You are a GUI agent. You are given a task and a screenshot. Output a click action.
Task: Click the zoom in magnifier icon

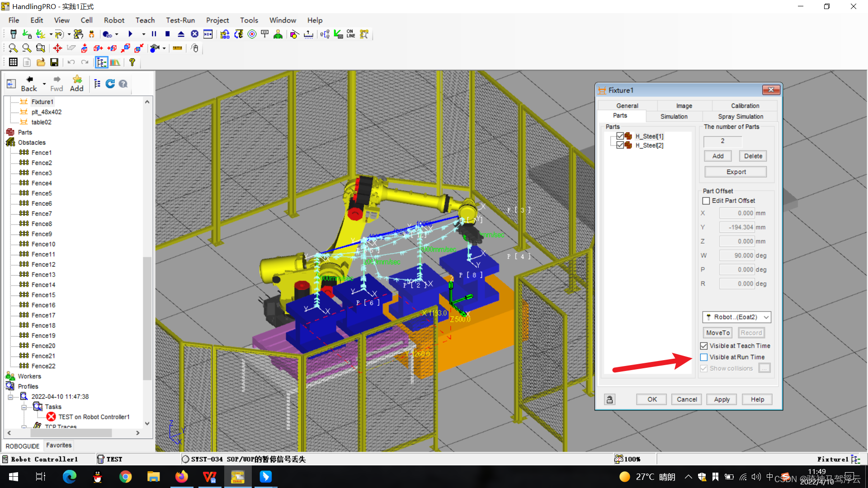(13, 48)
